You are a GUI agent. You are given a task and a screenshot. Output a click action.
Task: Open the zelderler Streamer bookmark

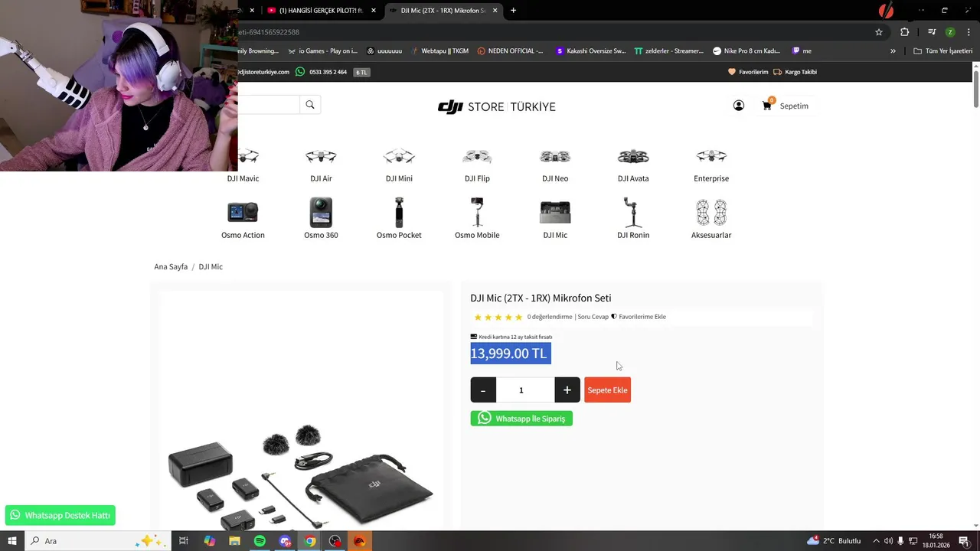pyautogui.click(x=668, y=51)
